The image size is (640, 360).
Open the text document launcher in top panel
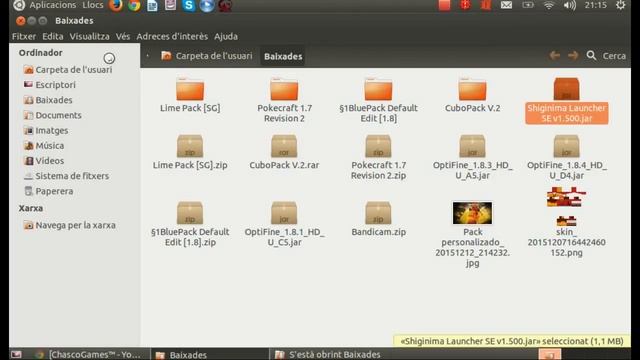(x=152, y=5)
